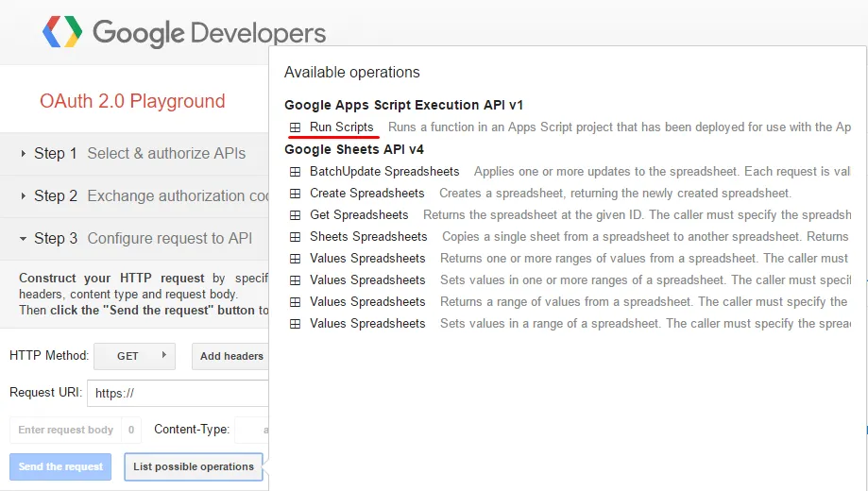Select the Run Scripts operation
This screenshot has height=491, width=868.
pyautogui.click(x=342, y=127)
